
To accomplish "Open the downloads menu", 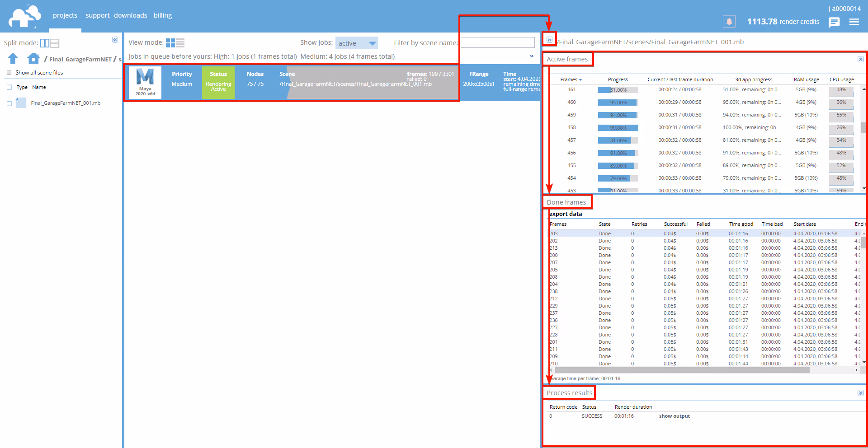I will 131,15.
